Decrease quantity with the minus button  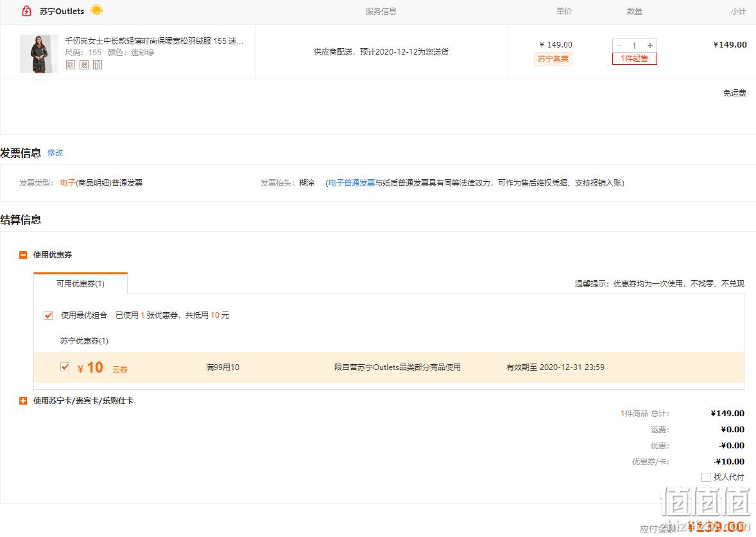(x=619, y=46)
